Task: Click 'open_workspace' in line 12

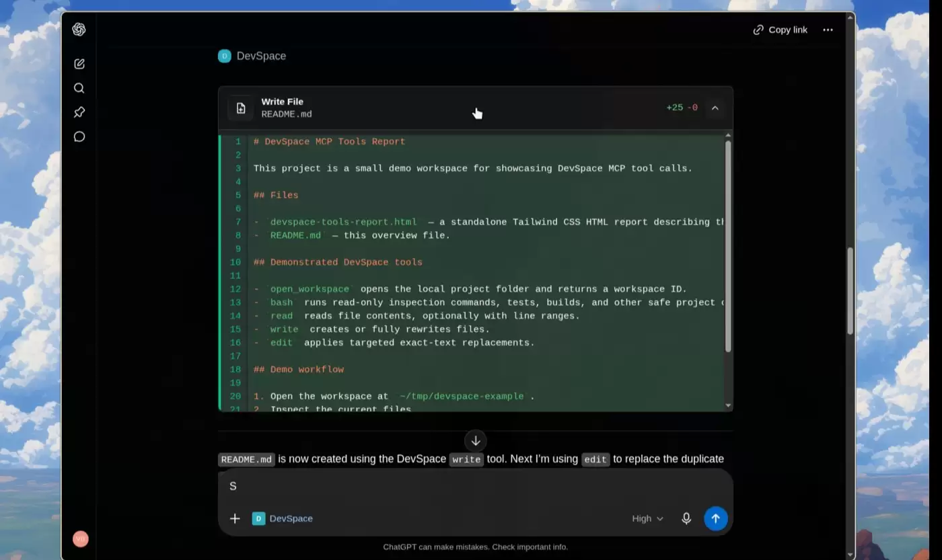Action: pos(310,289)
